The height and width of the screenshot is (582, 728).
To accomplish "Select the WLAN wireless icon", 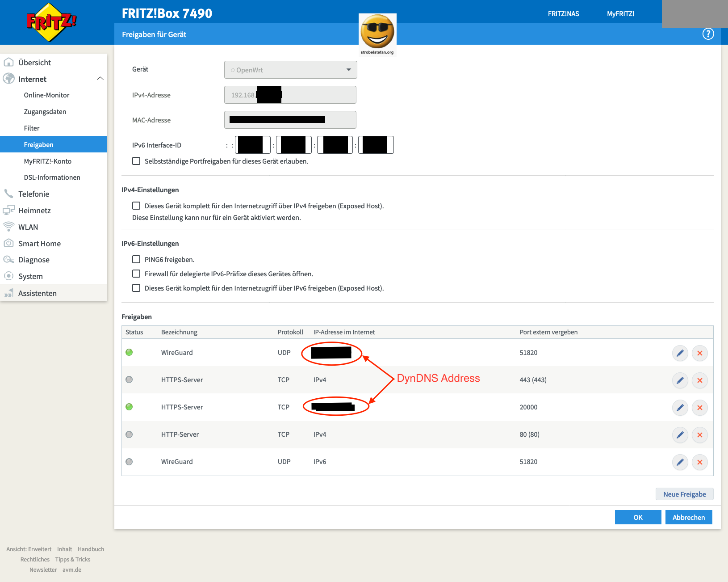I will pyautogui.click(x=9, y=227).
